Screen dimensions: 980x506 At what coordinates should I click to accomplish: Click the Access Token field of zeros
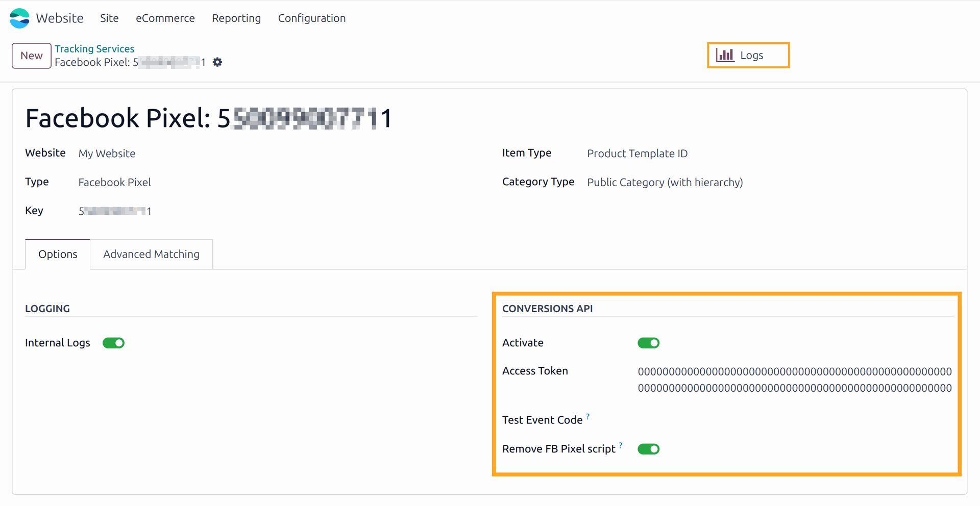point(795,380)
